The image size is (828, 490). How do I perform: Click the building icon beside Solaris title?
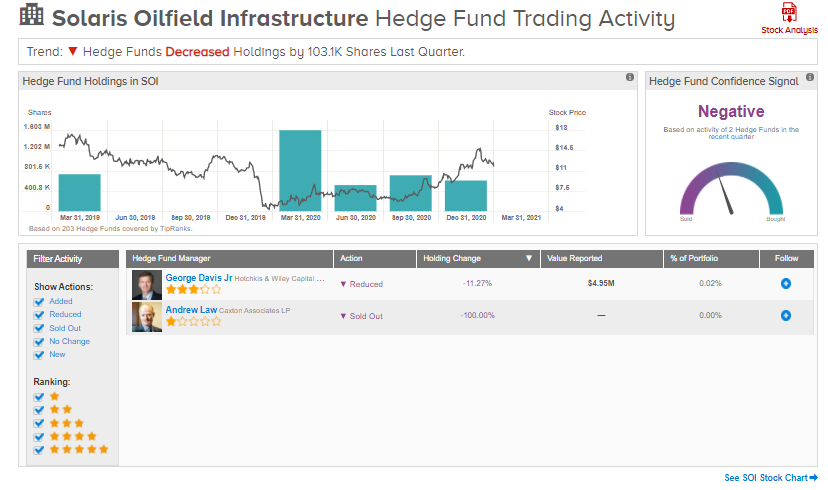tap(31, 15)
